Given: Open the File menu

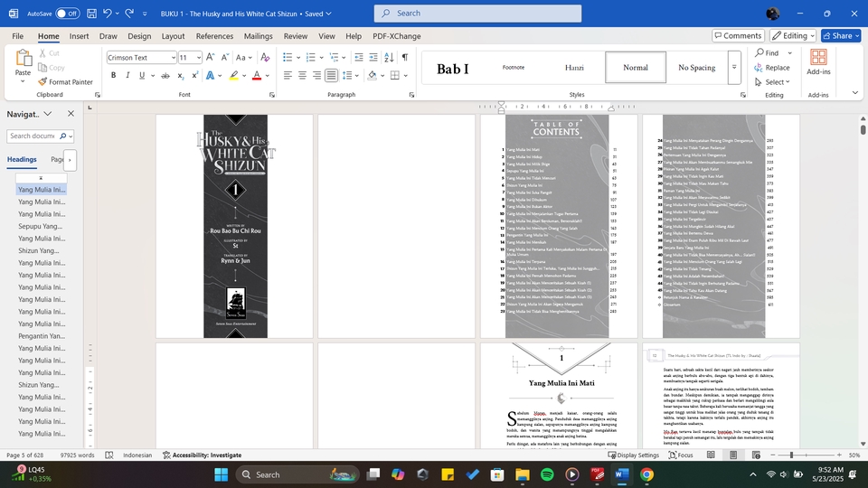Looking at the screenshot, I should tap(18, 36).
